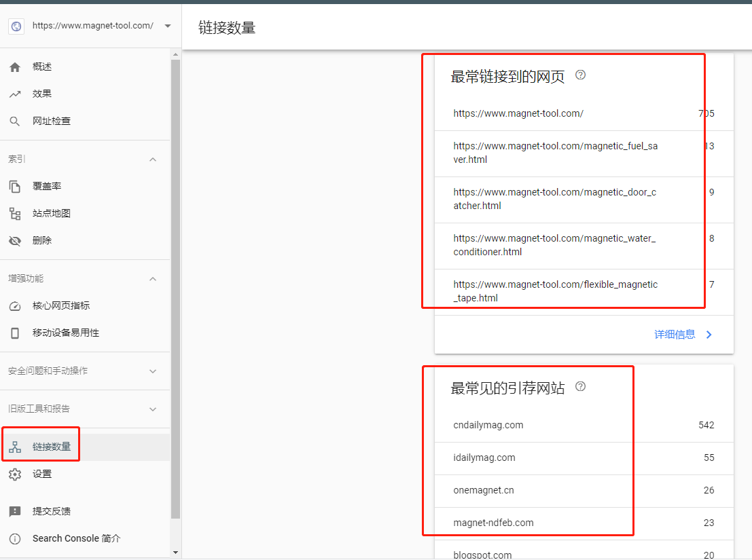Open Search Console 简介
The height and width of the screenshot is (560, 752).
pyautogui.click(x=85, y=539)
